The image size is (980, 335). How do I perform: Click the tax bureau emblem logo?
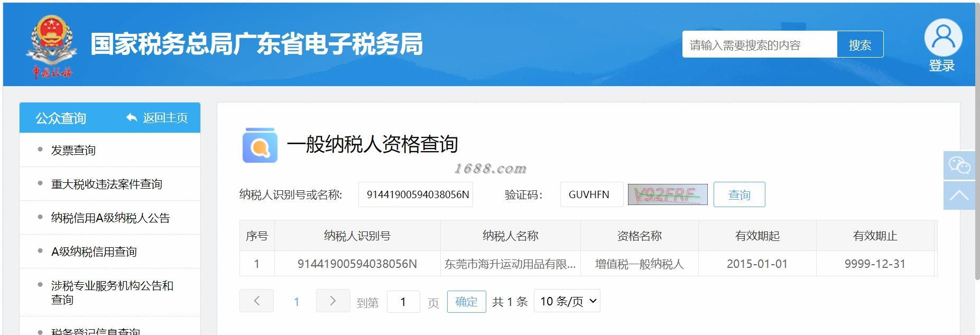pos(51,46)
